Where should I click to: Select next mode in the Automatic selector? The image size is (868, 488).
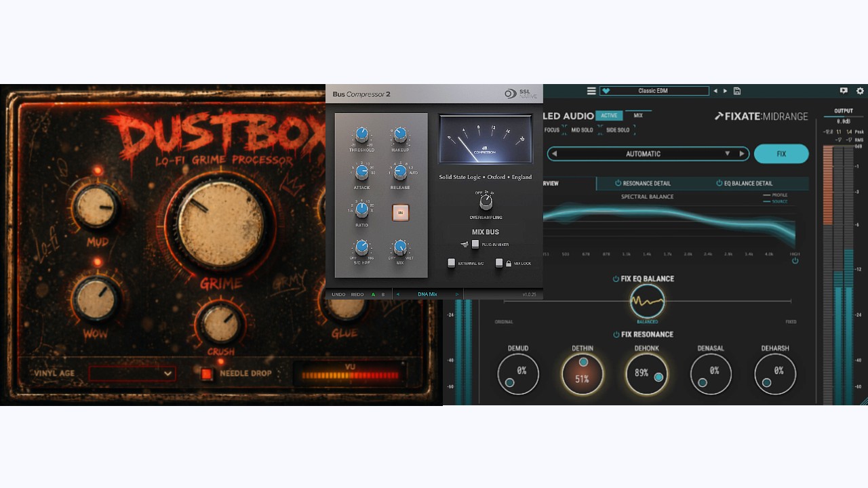click(x=741, y=154)
